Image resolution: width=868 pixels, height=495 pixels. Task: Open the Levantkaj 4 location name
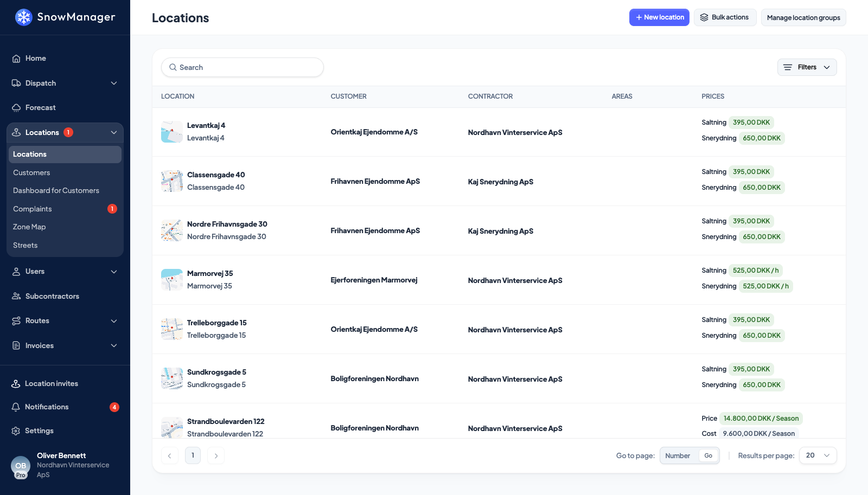206,126
